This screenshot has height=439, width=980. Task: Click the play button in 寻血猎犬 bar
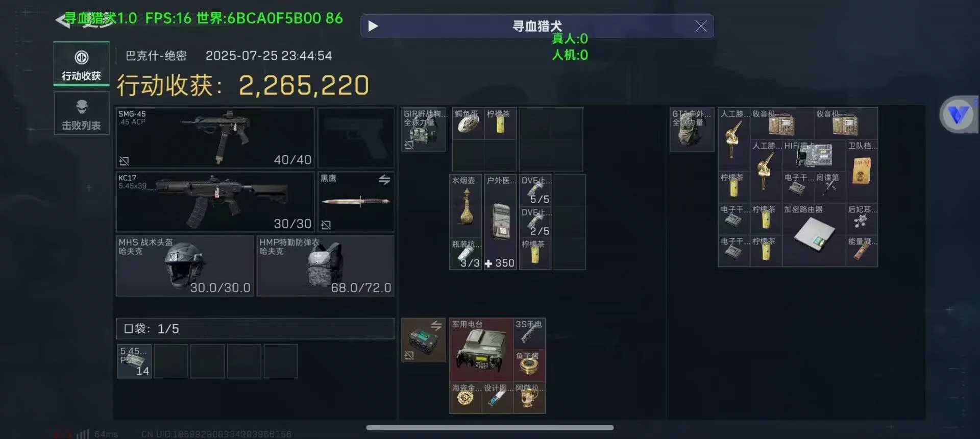(373, 26)
